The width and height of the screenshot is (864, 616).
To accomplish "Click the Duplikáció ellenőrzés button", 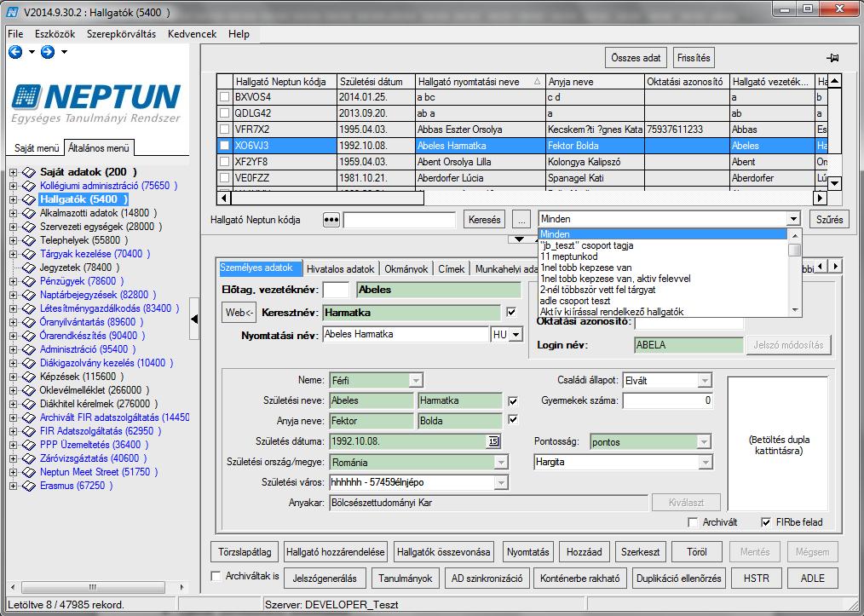I will (678, 579).
